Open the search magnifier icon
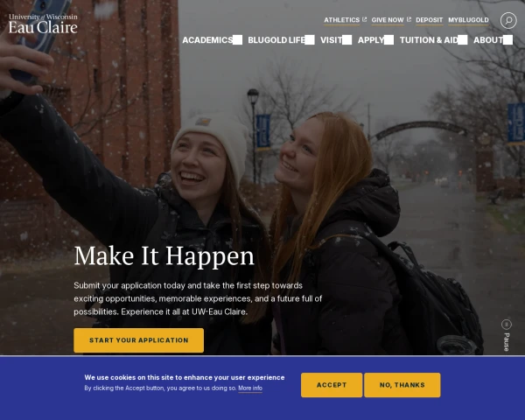Image resolution: width=525 pixels, height=420 pixels. point(508,20)
